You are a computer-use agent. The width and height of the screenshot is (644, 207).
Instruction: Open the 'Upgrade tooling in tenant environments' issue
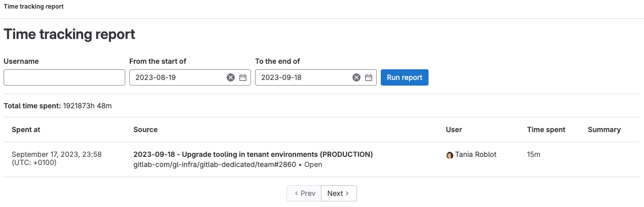tap(253, 154)
